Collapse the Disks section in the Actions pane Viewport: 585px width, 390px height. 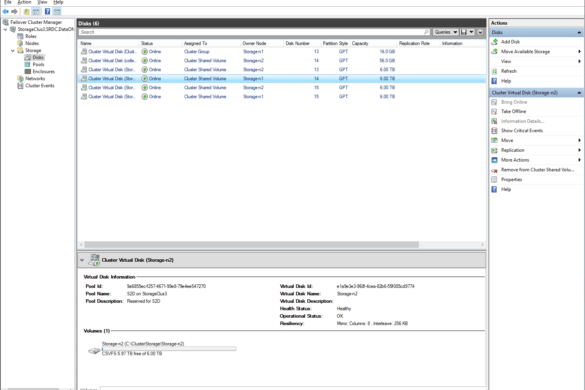(x=579, y=32)
